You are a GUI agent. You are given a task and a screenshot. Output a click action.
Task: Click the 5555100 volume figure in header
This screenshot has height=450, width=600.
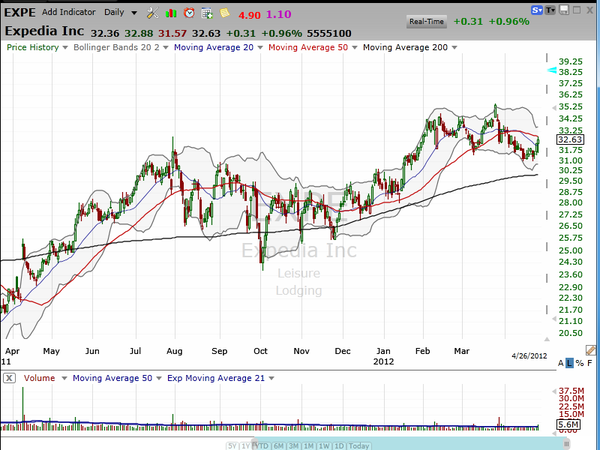(x=329, y=34)
